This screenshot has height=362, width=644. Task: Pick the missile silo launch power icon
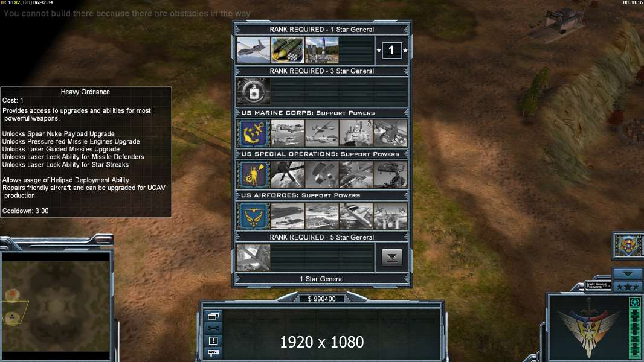tap(322, 50)
